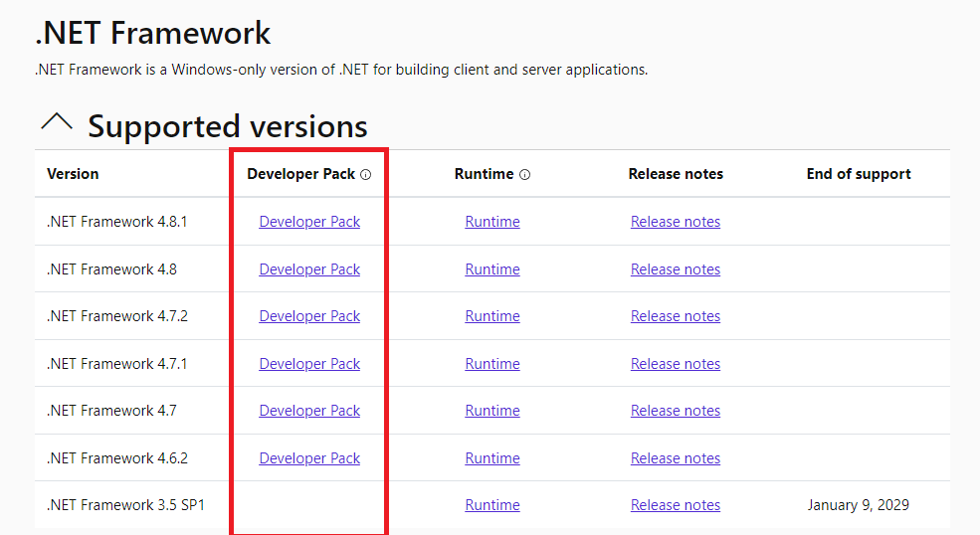980x535 pixels.
Task: Collapse the Supported versions section
Action: pyautogui.click(x=57, y=121)
